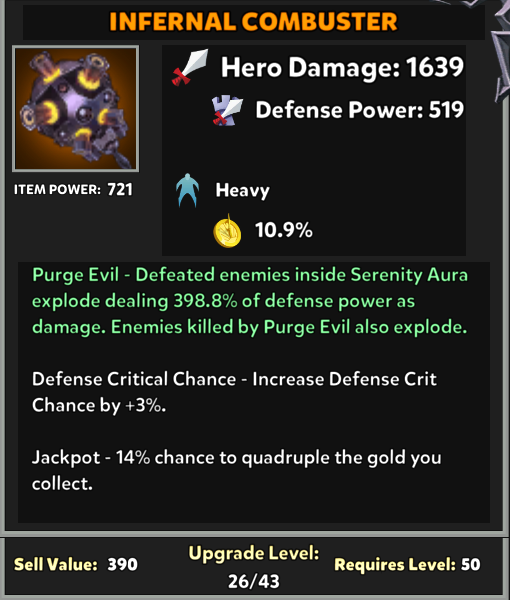510x600 pixels.
Task: Click the Sell Value: 390 label
Action: coord(76,564)
